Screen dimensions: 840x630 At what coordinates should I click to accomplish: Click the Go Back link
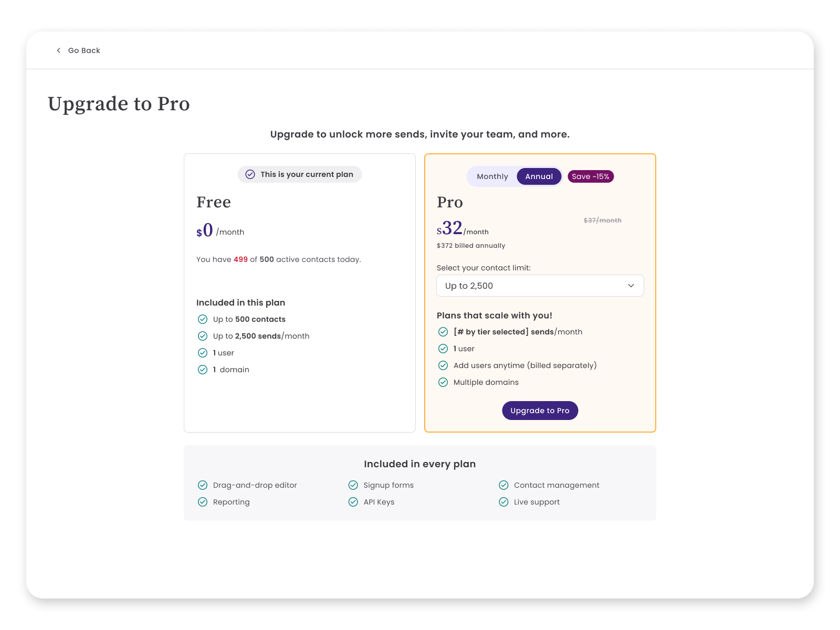(78, 50)
